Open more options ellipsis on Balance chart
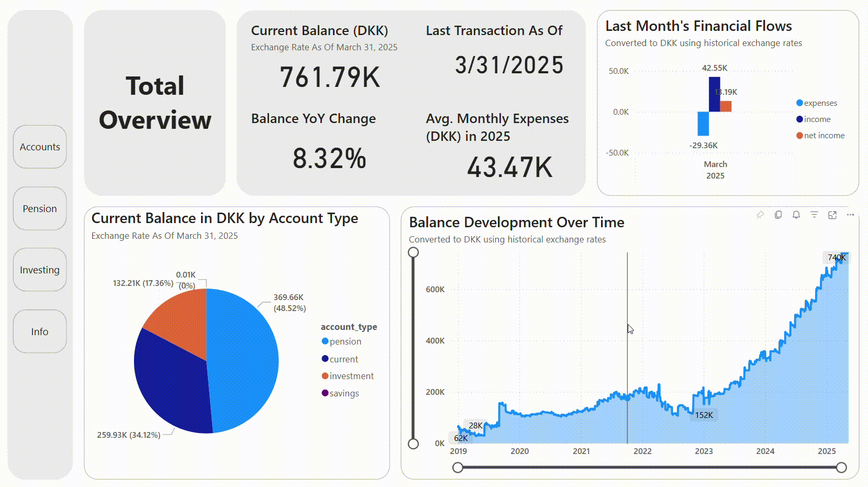This screenshot has width=868, height=487. [x=850, y=215]
